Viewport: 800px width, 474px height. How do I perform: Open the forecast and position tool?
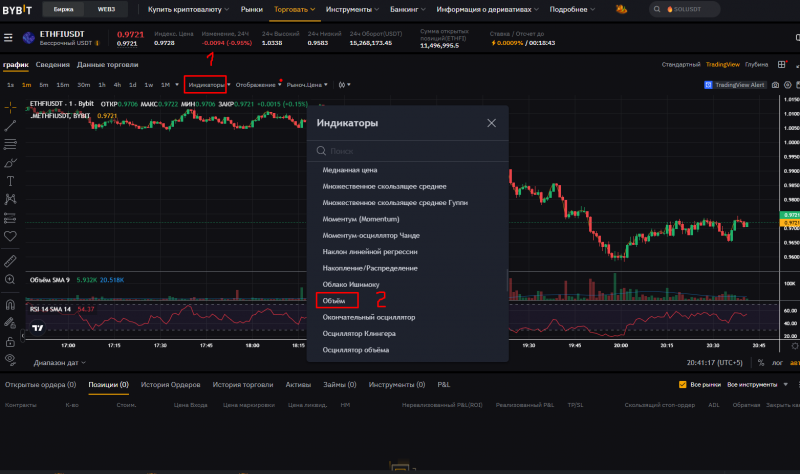10,218
